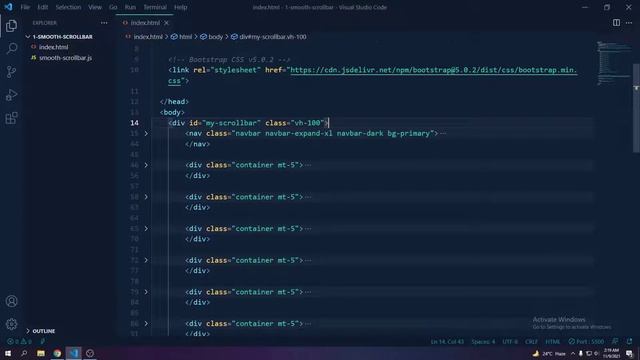The image size is (640, 360).
Task: Switch to Chrome from the taskbar
Action: (57, 353)
